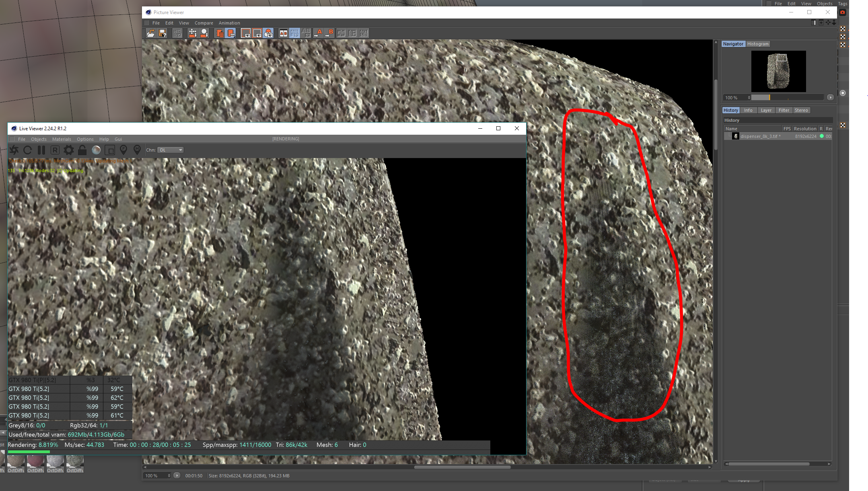Select dispenser_8k_3.tif history entry
The width and height of the screenshot is (868, 491).
coord(760,136)
